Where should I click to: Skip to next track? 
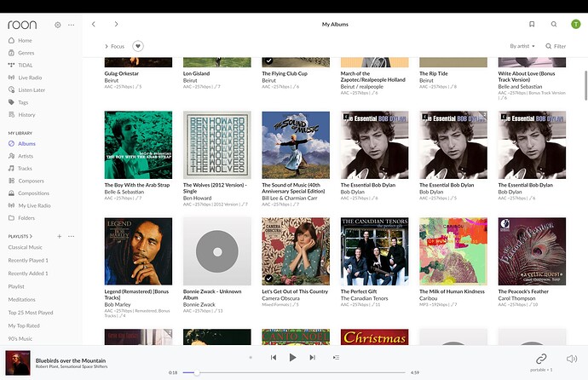[x=312, y=358]
